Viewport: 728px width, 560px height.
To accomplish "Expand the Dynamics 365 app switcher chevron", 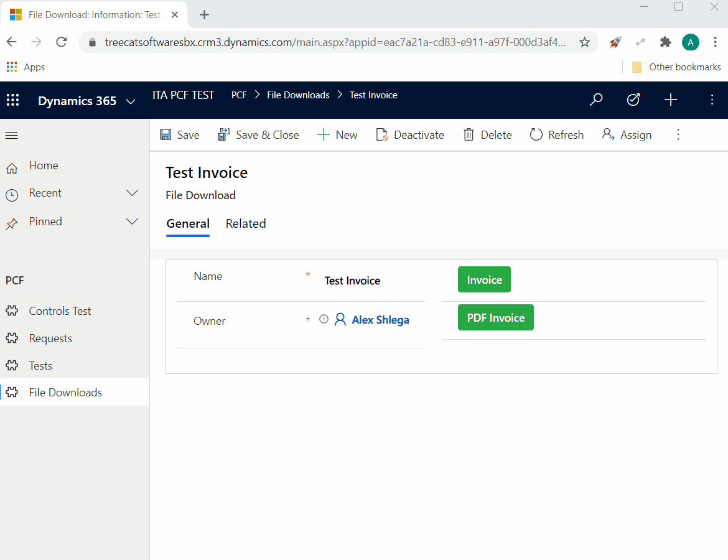I will (131, 101).
